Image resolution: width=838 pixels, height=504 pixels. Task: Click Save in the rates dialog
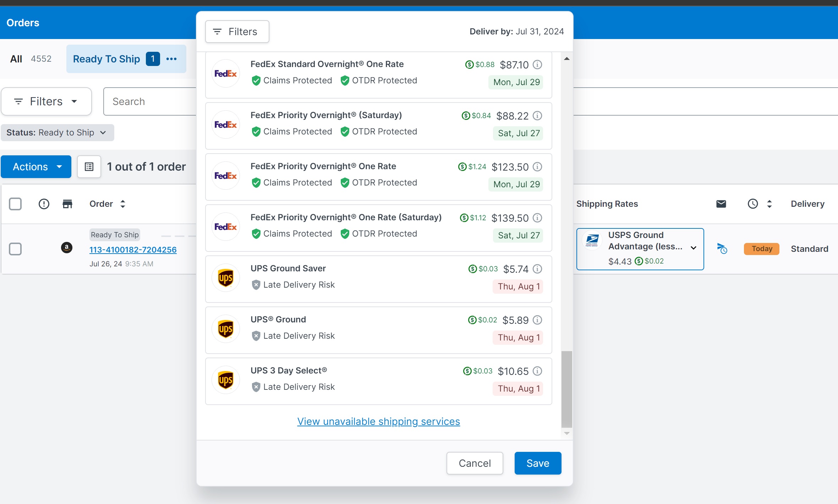click(538, 463)
